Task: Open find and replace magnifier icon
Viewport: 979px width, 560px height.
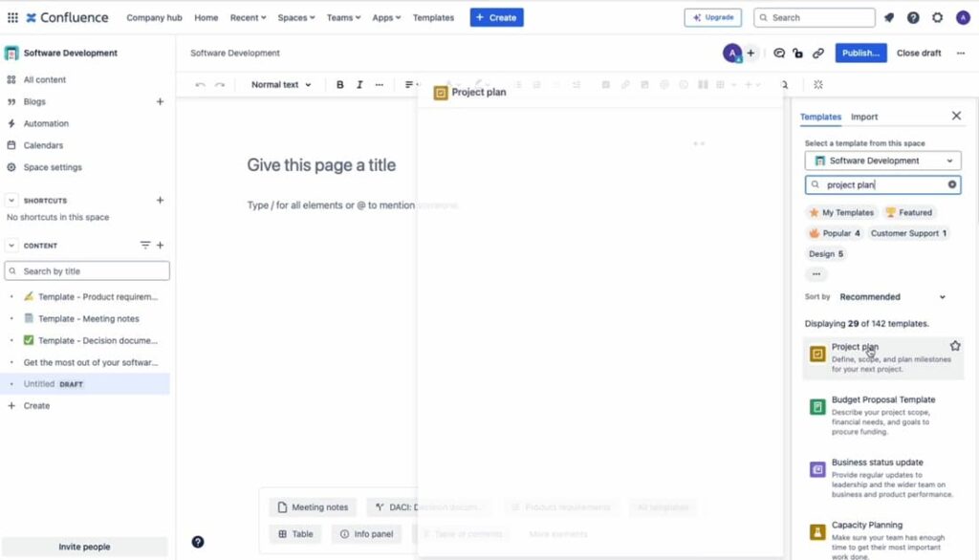Action: pyautogui.click(x=784, y=85)
